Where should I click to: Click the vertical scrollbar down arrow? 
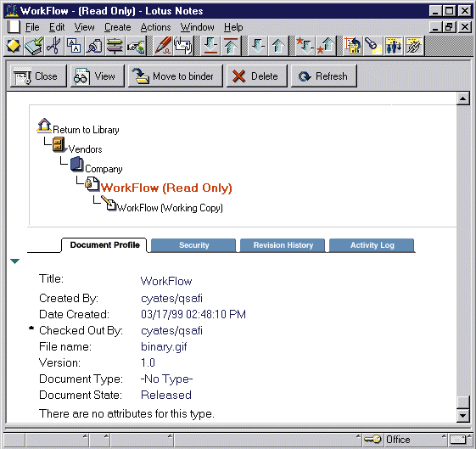(x=463, y=415)
